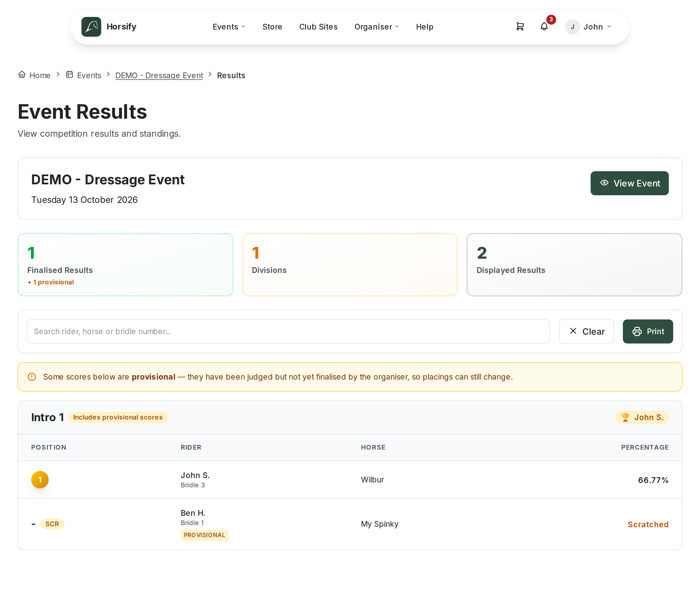Image resolution: width=700 pixels, height=594 pixels.
Task: Click the Horsify brand name
Action: [x=122, y=27]
